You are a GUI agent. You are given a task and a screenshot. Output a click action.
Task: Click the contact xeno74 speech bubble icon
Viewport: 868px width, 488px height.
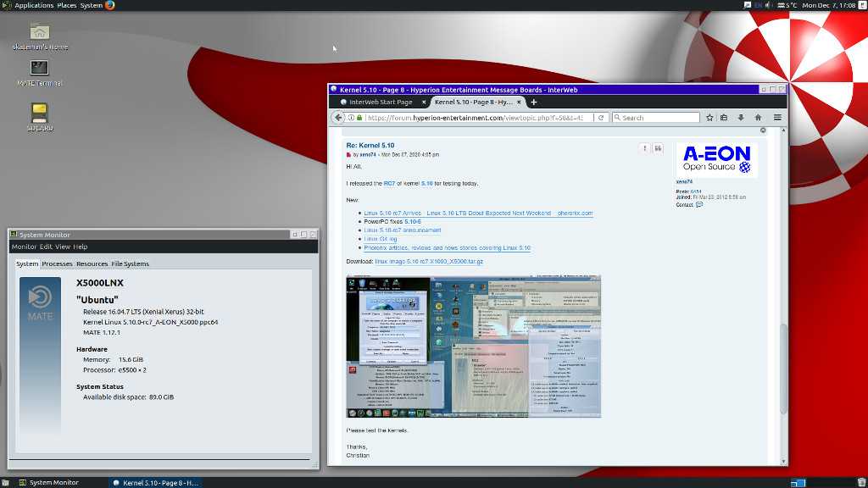(699, 205)
